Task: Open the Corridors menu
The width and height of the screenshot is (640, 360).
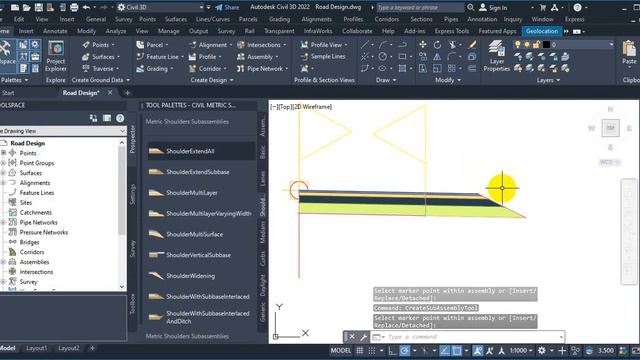Action: pos(386,19)
